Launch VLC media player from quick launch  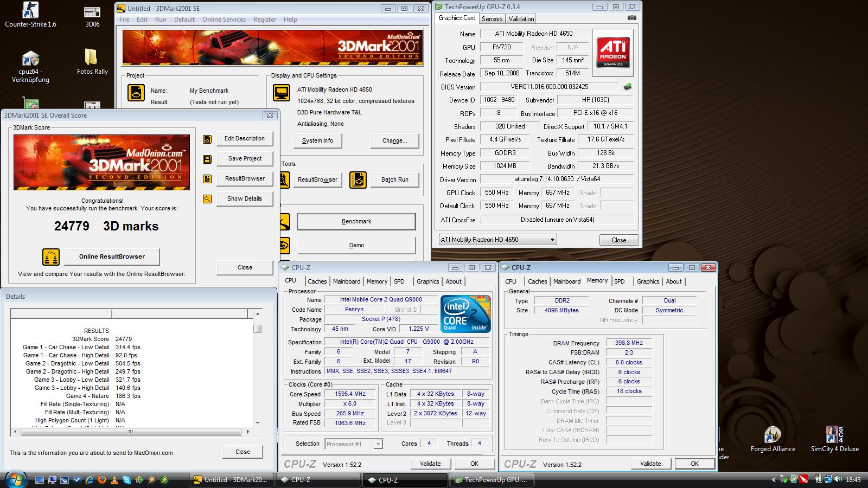coord(114,480)
